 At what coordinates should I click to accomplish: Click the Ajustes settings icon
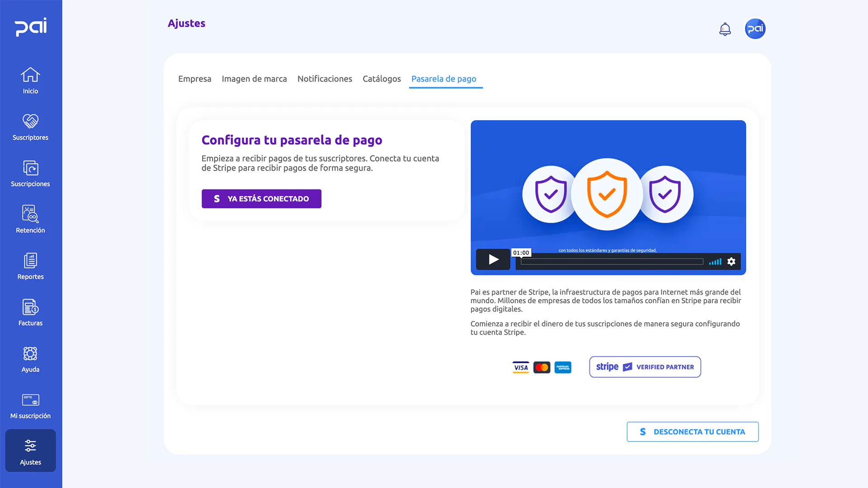click(30, 446)
